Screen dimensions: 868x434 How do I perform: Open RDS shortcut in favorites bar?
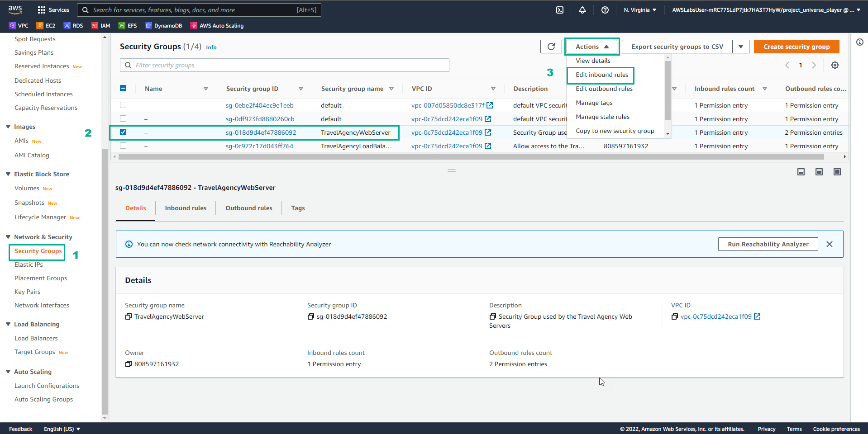pyautogui.click(x=73, y=26)
